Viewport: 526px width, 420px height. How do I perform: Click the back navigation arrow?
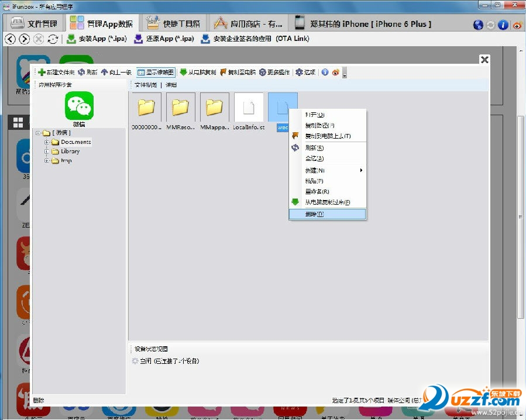(11, 39)
